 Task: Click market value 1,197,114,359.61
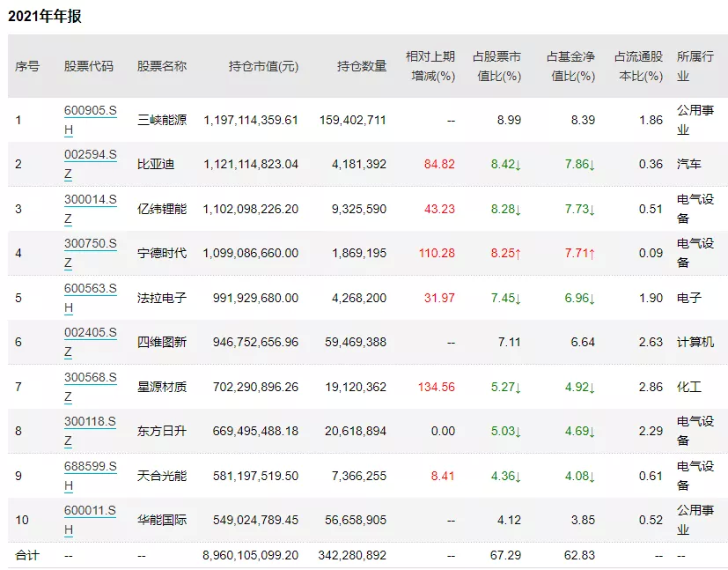[251, 121]
